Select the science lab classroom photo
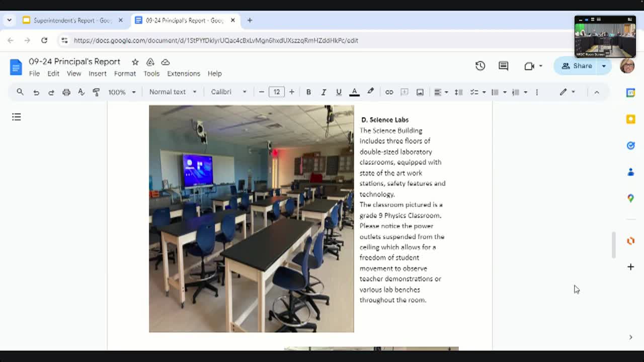The width and height of the screenshot is (644, 362). [x=251, y=219]
